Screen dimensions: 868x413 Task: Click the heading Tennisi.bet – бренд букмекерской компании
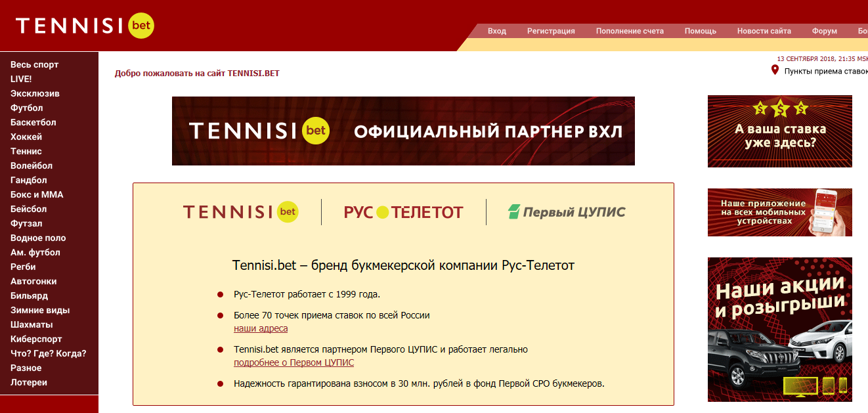[x=403, y=265]
